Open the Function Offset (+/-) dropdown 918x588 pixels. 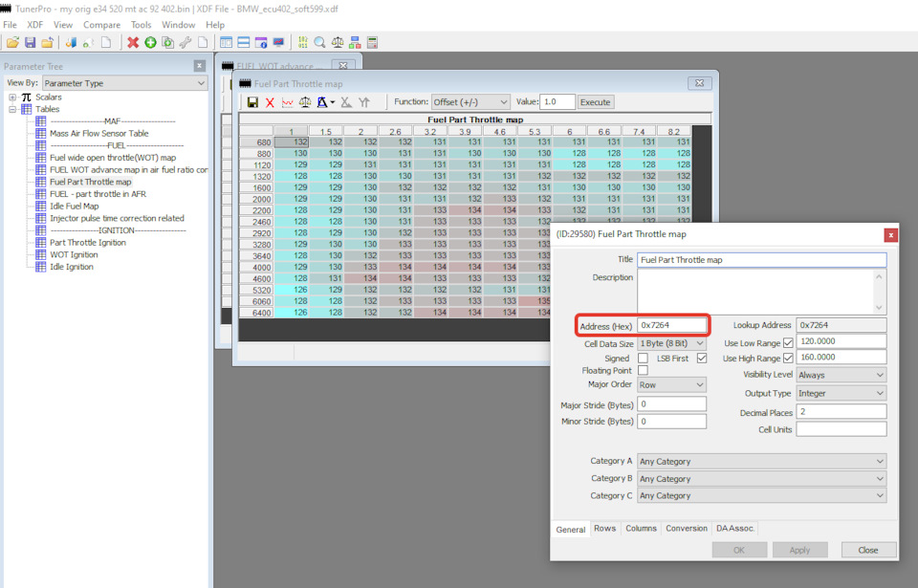click(470, 102)
